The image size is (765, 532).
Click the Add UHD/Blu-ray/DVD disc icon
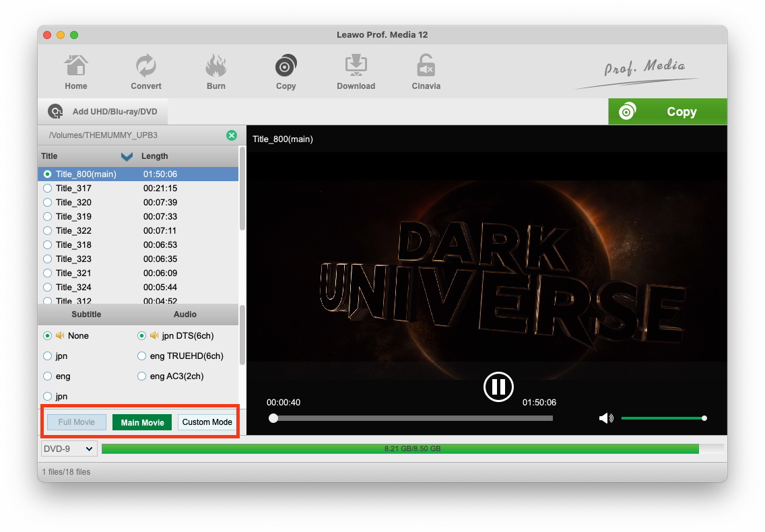point(55,112)
